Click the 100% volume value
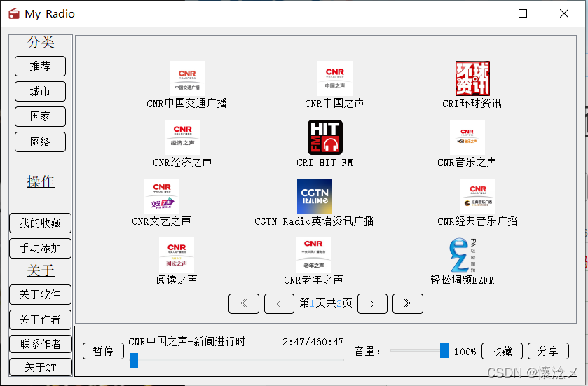This screenshot has width=588, height=386. pos(465,352)
